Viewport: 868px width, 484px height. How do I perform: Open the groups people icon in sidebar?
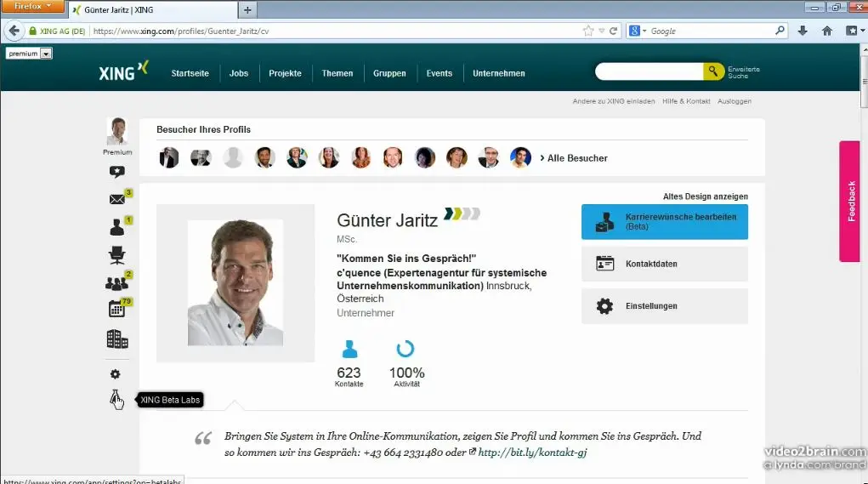click(x=116, y=283)
